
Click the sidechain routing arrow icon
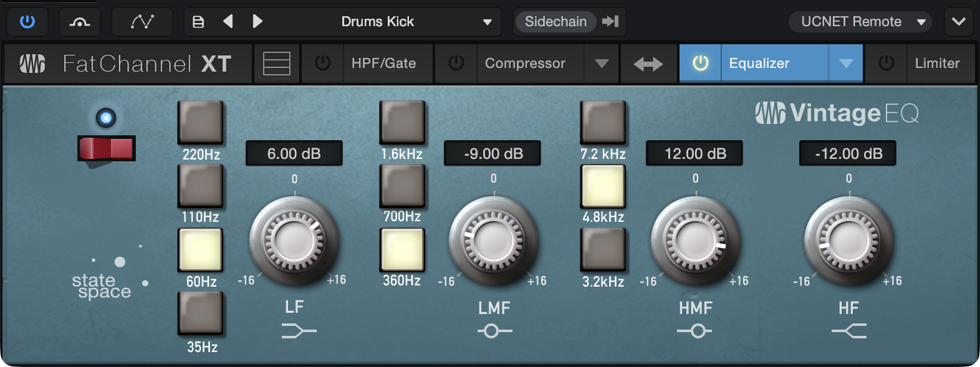click(610, 22)
